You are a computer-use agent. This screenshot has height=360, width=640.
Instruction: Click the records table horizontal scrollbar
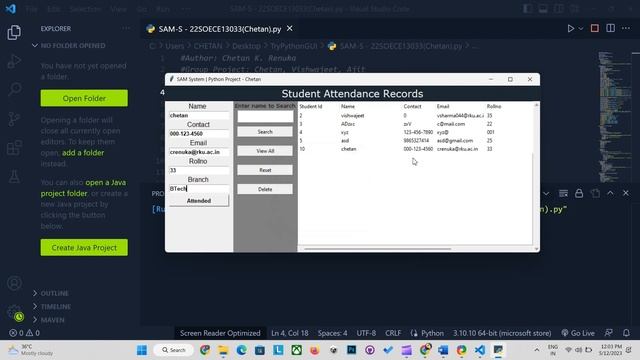378,249
